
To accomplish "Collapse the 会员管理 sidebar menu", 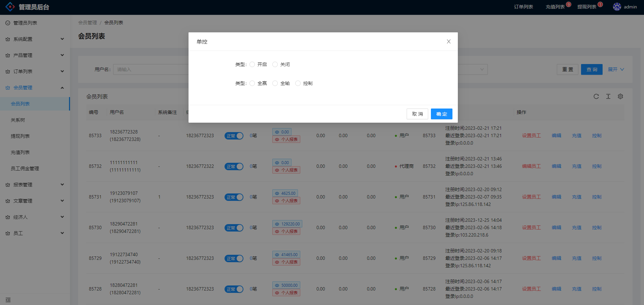I will [23, 87].
